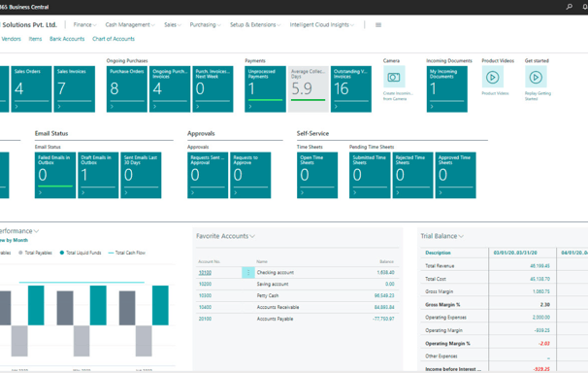Click the Description column header in Trial Balance
588x373 pixels.
tap(438, 253)
